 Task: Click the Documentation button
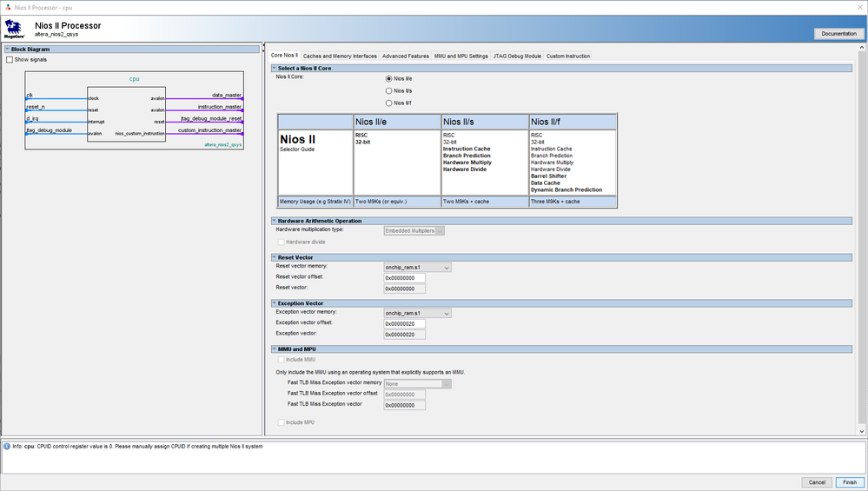coord(838,34)
